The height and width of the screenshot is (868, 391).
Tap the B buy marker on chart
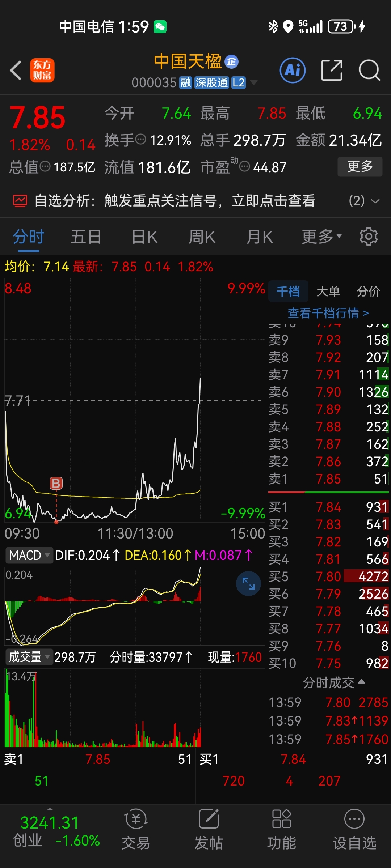point(56,483)
